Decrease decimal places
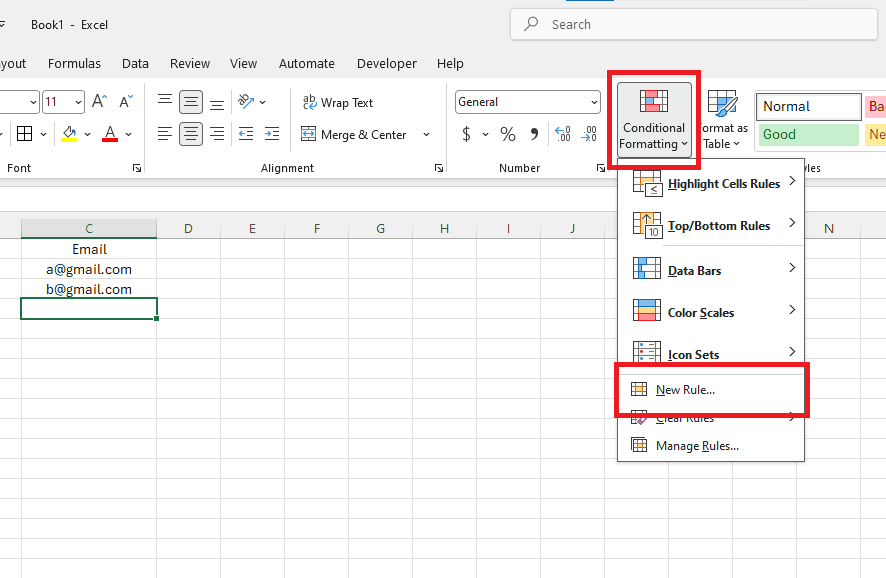Image resolution: width=886 pixels, height=578 pixels. coord(589,134)
